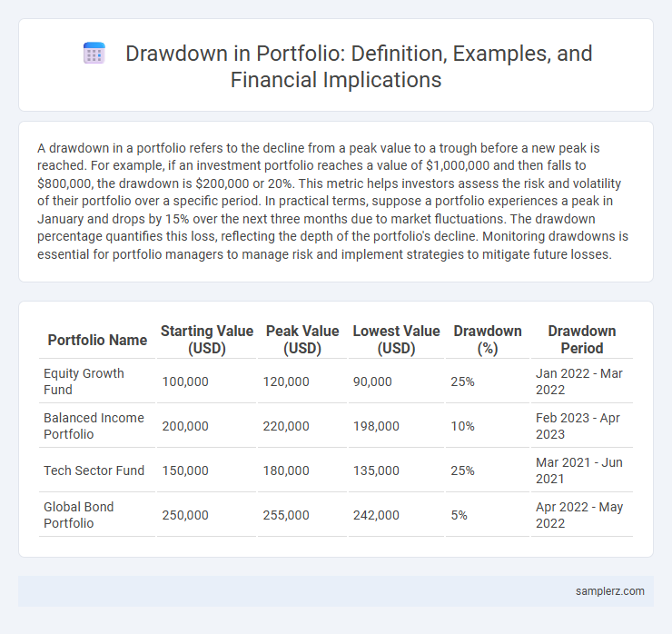This screenshot has width=672, height=634.
Task: Click the starting value 200,000
Action: [185, 426]
